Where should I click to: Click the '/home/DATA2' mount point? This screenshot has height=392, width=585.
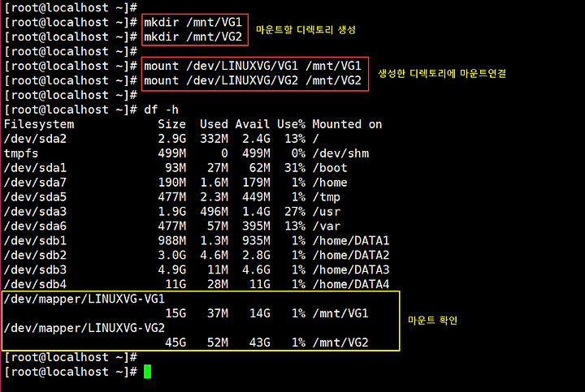tap(351, 255)
